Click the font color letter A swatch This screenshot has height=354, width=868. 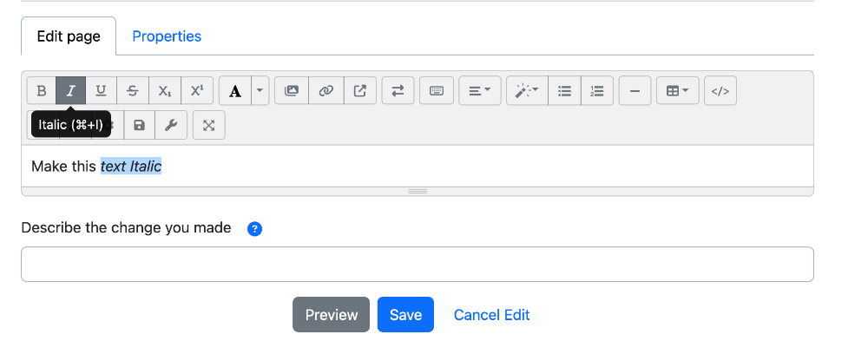click(235, 91)
